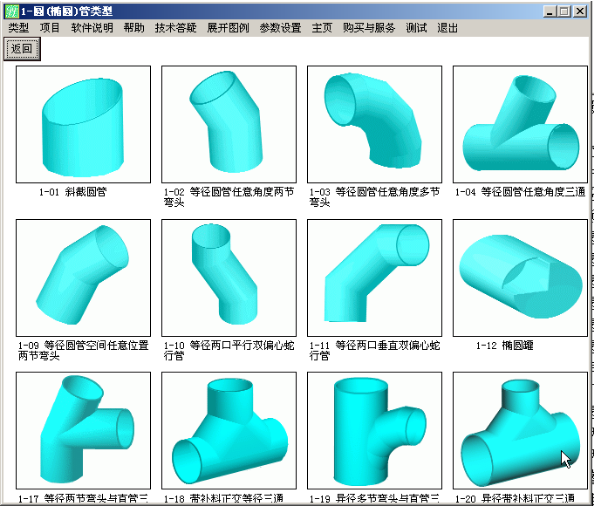Open the 1-02 two-section elbow image
Screen dimensions: 594x506
click(x=229, y=124)
